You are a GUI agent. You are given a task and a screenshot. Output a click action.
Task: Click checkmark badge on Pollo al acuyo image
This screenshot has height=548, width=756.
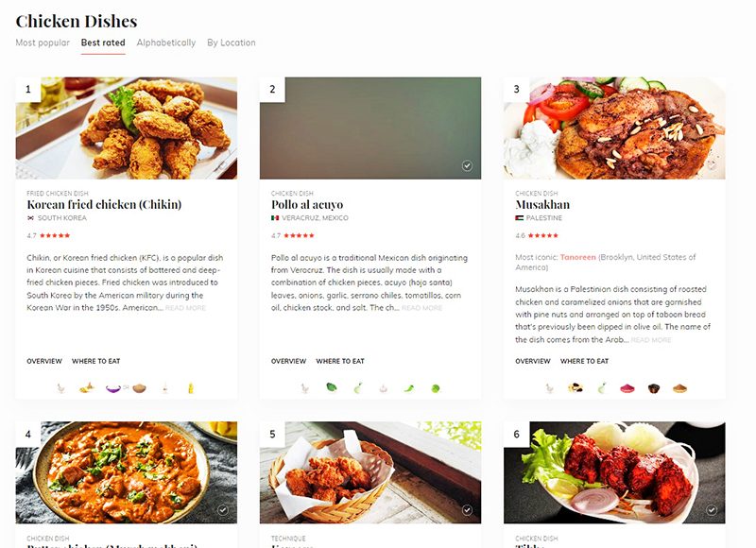467,165
